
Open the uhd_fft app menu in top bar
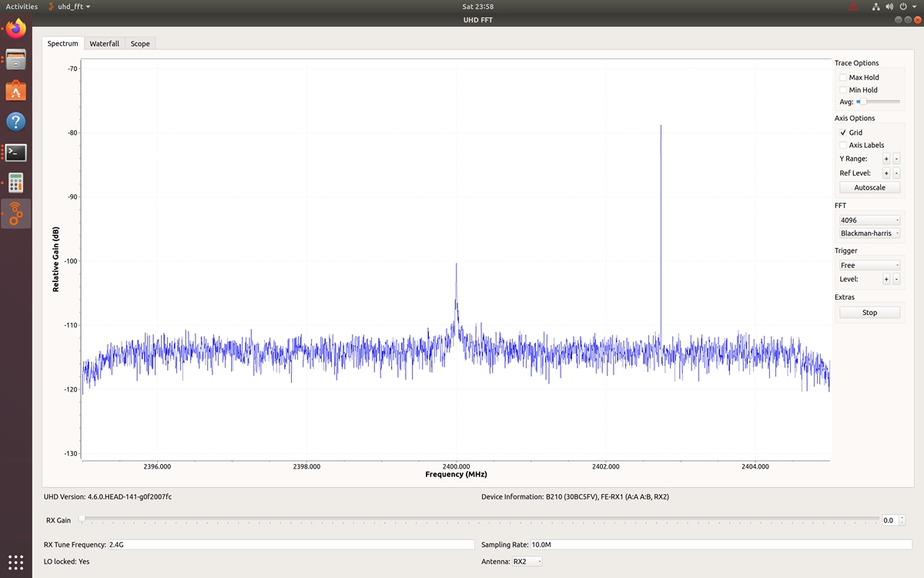click(x=69, y=6)
